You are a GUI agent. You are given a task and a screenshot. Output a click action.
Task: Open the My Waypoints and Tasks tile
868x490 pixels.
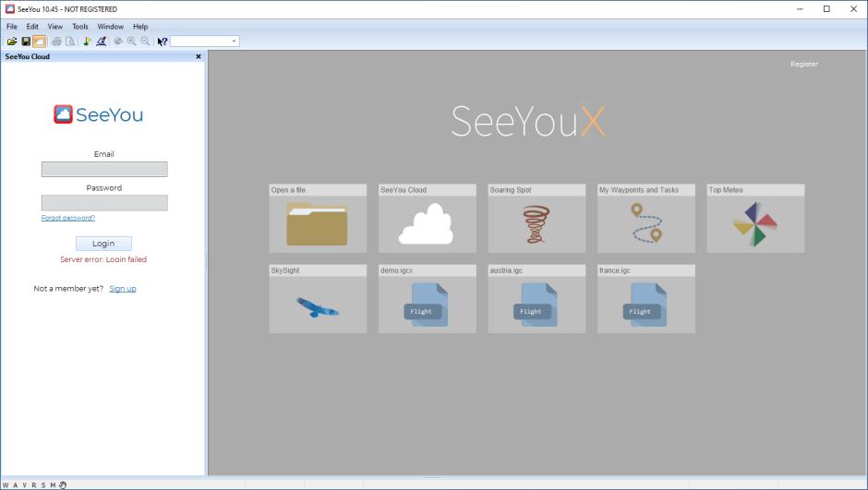(x=646, y=219)
